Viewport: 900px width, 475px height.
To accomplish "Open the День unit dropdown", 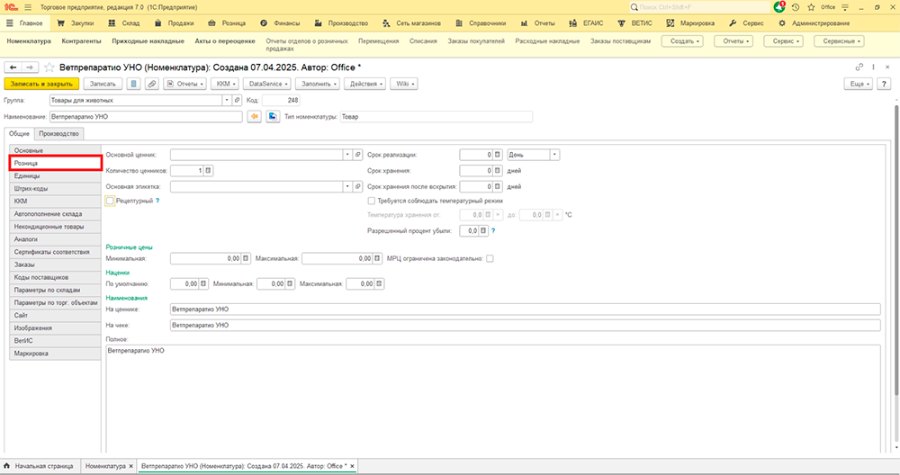I will pos(554,155).
